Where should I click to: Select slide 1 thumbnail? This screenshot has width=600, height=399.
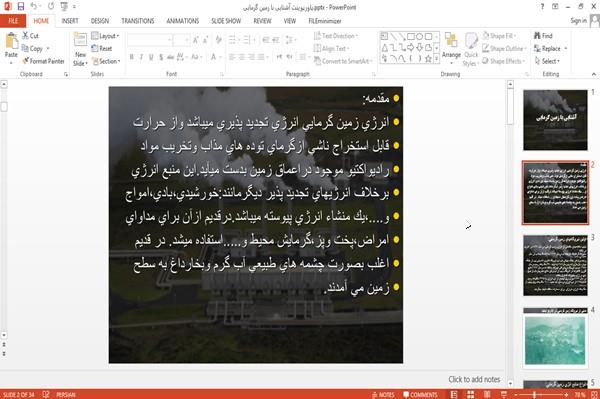(x=555, y=120)
